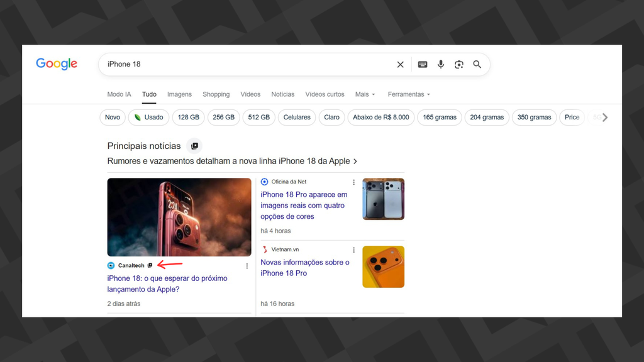This screenshot has height=362, width=644.
Task: Select the 350 gramas chip
Action: click(535, 118)
